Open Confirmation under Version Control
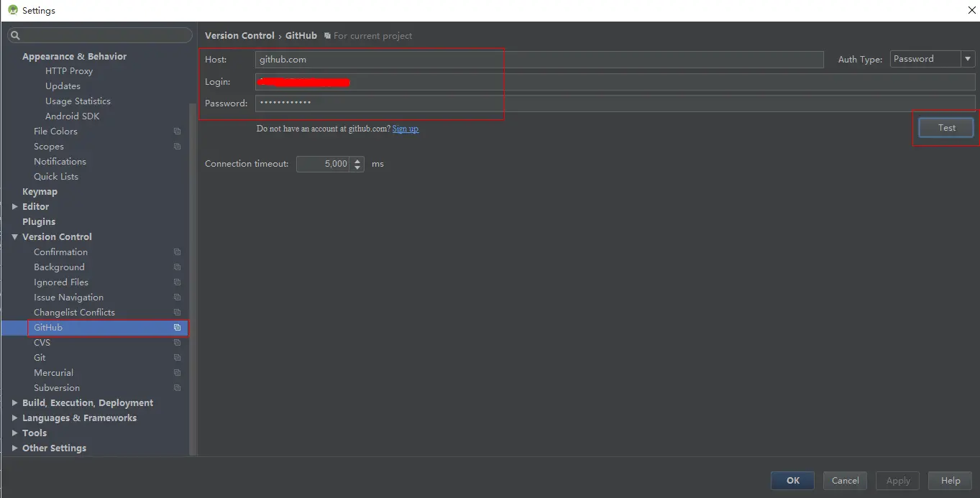 pyautogui.click(x=60, y=252)
